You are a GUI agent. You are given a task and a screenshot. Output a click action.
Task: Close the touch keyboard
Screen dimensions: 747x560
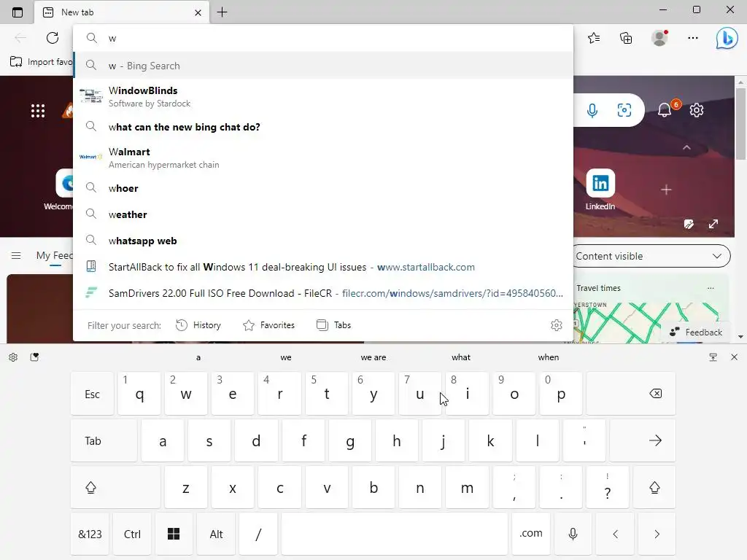coord(734,357)
